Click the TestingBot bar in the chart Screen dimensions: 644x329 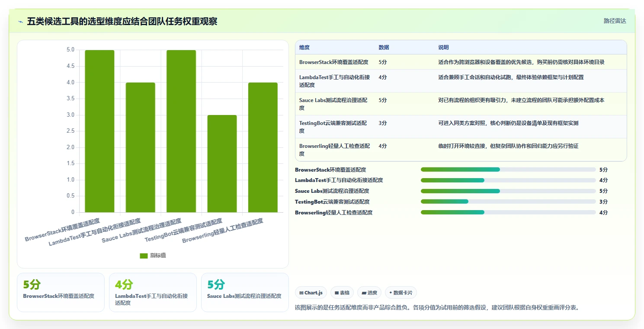222,163
